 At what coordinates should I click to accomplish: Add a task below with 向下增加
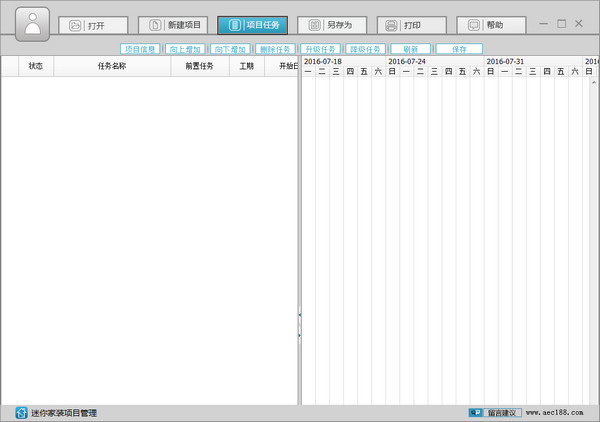tap(230, 49)
